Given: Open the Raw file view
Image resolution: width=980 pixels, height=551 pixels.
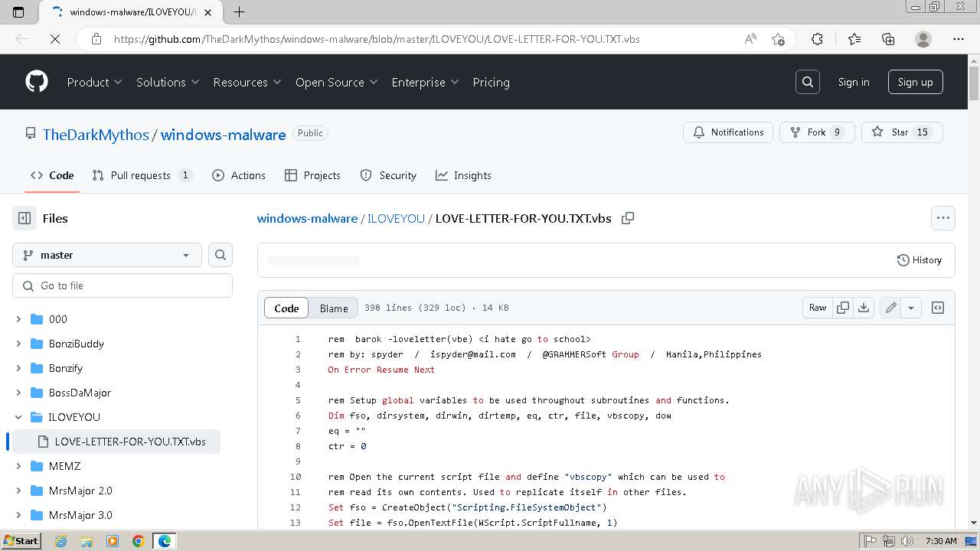Looking at the screenshot, I should (x=818, y=308).
